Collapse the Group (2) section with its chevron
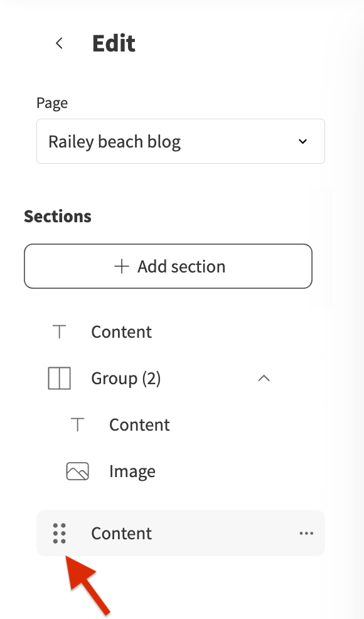Screen dimensions: 364x619 pyautogui.click(x=264, y=378)
